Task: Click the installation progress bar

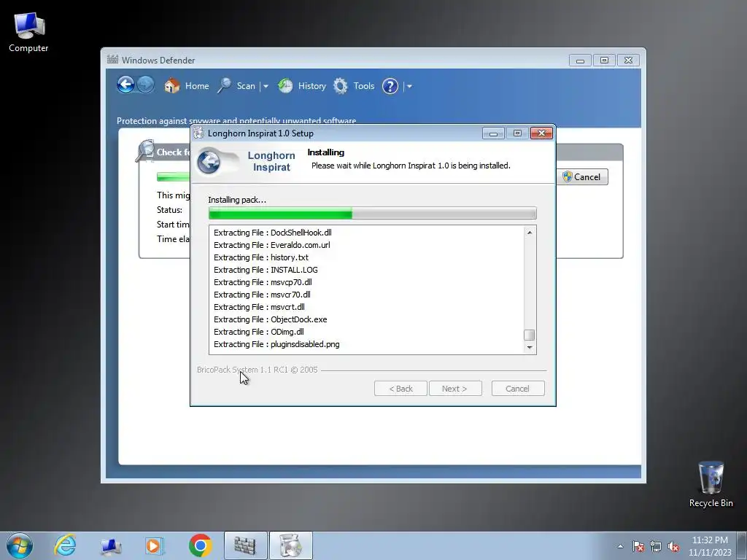Action: click(373, 214)
